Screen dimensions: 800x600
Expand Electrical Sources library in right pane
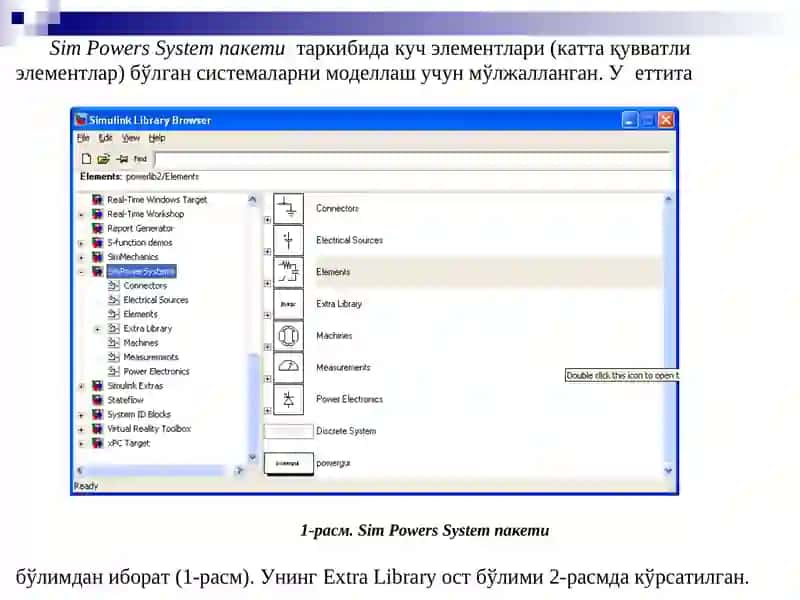[267, 252]
